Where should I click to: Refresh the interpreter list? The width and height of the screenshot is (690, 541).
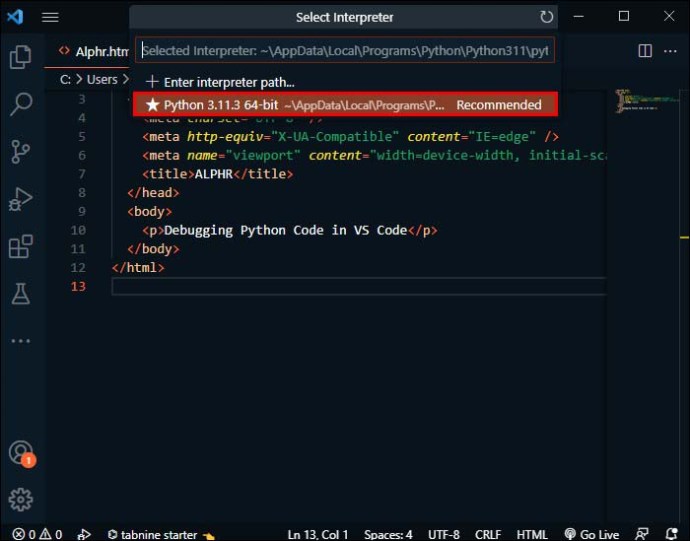(546, 17)
